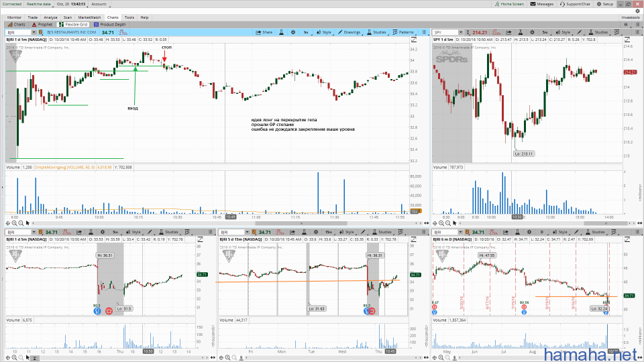This screenshot has height=362, width=644.
Task: Expand SPY symbol dropdown arrow
Action: pos(461,32)
